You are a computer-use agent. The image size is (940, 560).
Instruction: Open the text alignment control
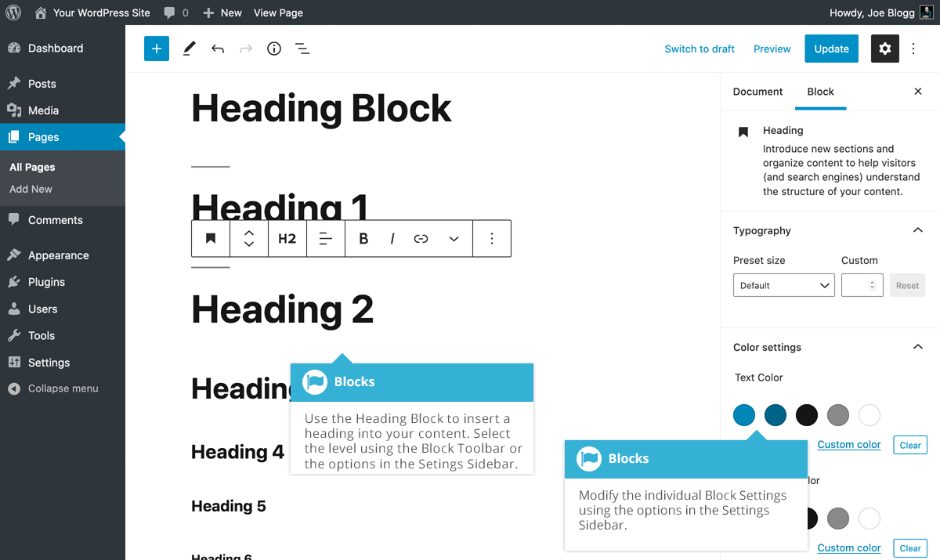tap(326, 239)
